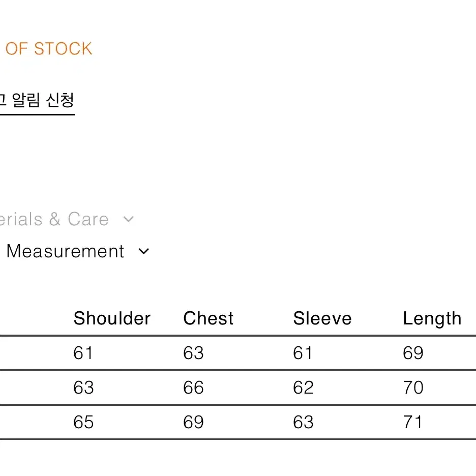Click the Shoulder value 65

click(x=83, y=422)
